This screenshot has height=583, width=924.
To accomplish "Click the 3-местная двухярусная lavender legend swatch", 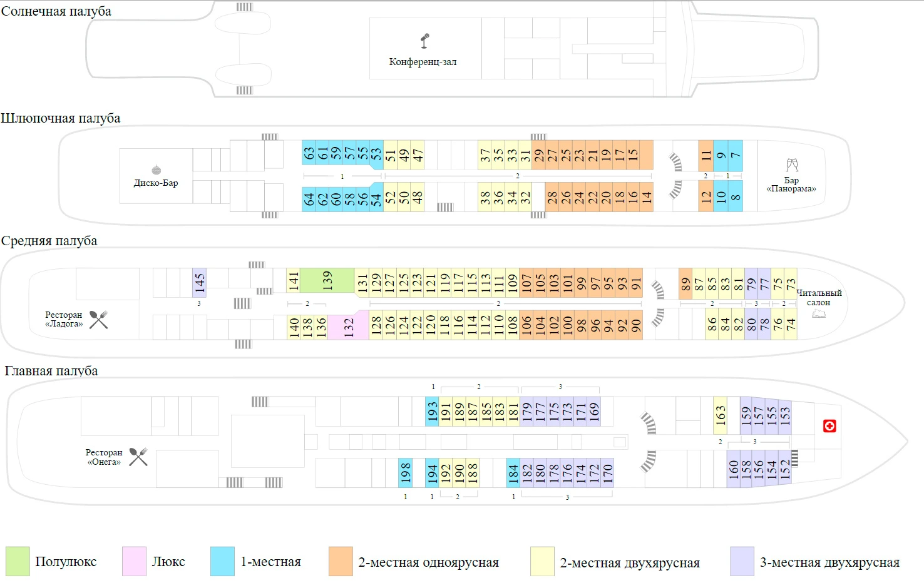I will [742, 561].
